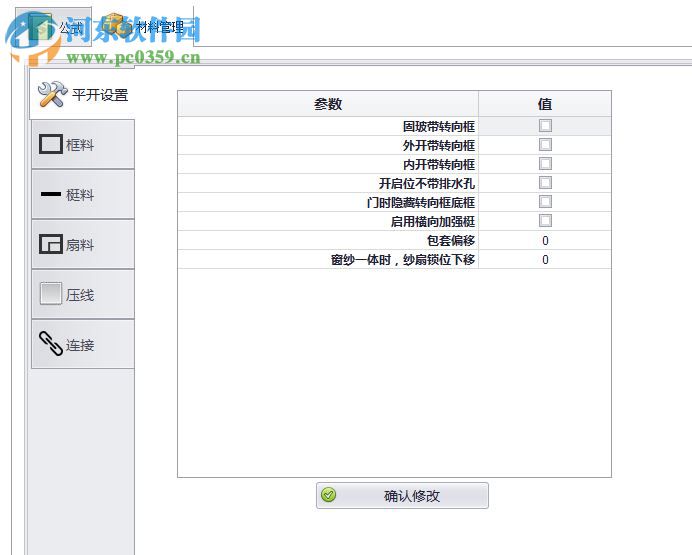692x555 pixels.
Task: Select the 内开带转向框 parameter label
Action: pyautogui.click(x=439, y=165)
